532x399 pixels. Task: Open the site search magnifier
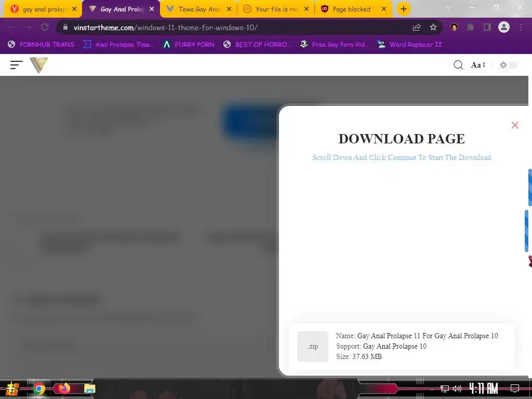tap(458, 65)
